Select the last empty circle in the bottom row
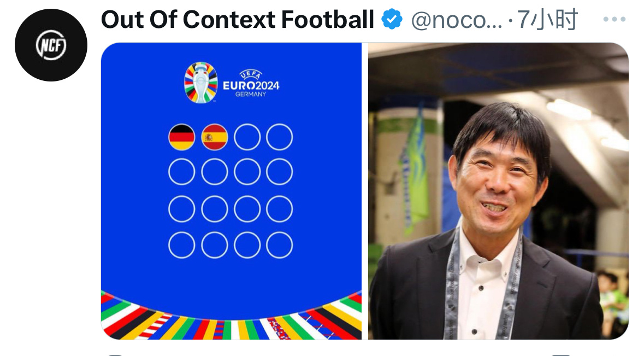Image resolution: width=644 pixels, height=356 pixels. coord(280,245)
